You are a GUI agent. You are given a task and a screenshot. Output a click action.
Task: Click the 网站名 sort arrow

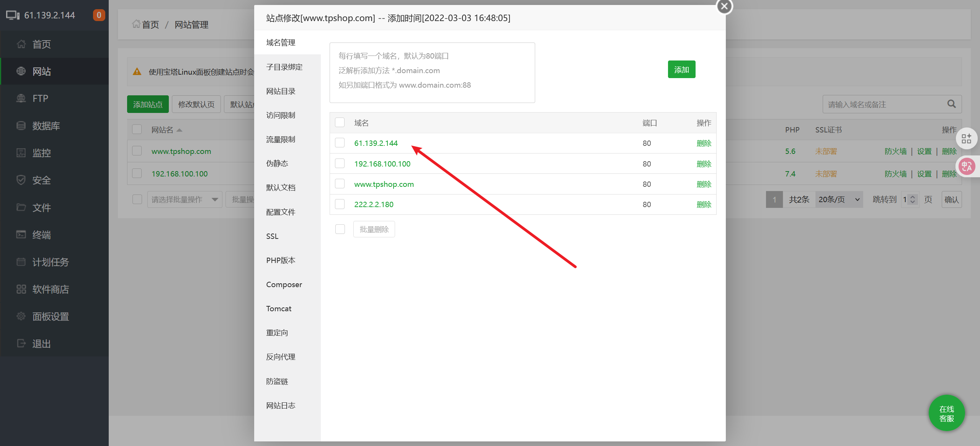click(x=180, y=130)
